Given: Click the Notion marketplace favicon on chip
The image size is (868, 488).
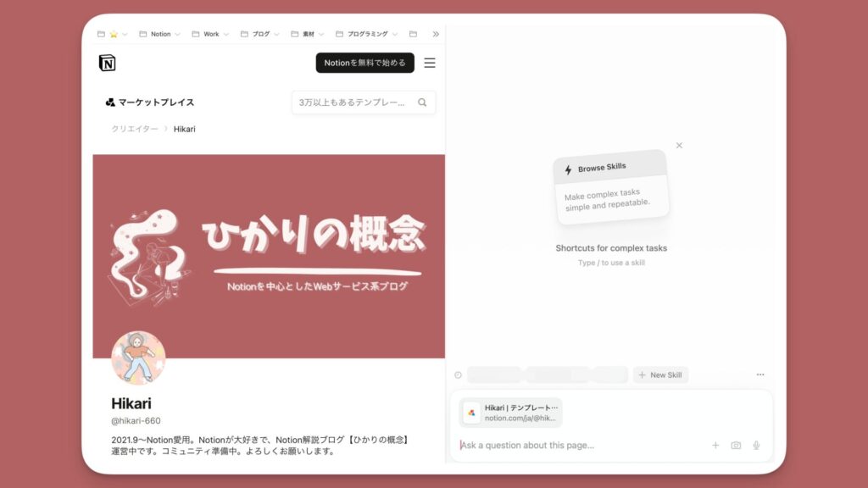Looking at the screenshot, I should (471, 413).
